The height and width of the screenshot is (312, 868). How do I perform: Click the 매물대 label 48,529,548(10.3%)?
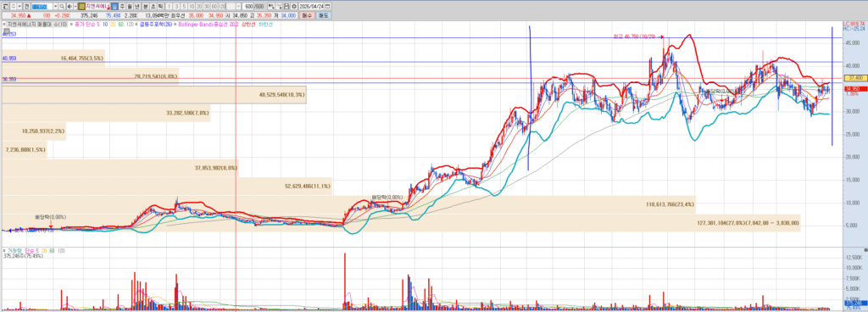tap(281, 95)
